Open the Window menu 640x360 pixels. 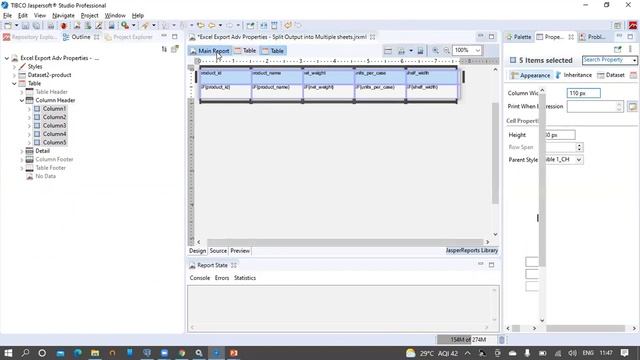point(115,16)
